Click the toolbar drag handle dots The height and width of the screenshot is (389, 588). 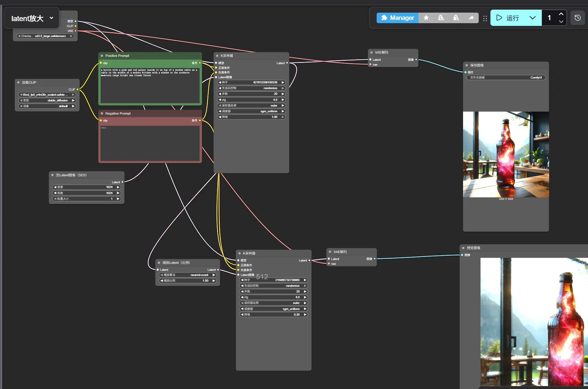coord(485,18)
